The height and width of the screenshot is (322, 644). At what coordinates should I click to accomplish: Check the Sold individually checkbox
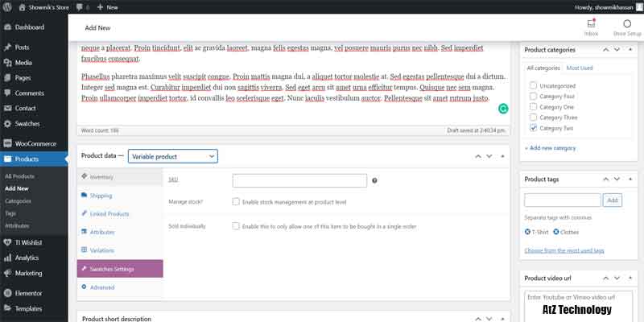236,226
